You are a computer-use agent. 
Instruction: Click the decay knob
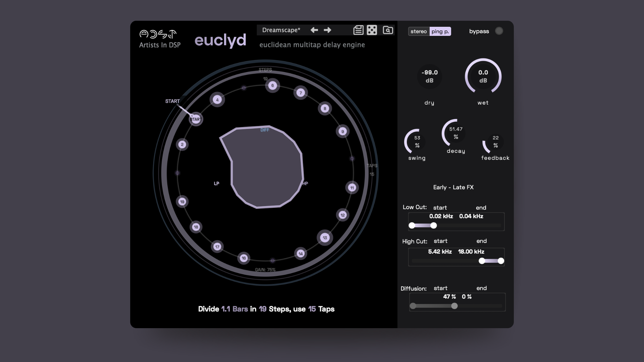click(455, 133)
